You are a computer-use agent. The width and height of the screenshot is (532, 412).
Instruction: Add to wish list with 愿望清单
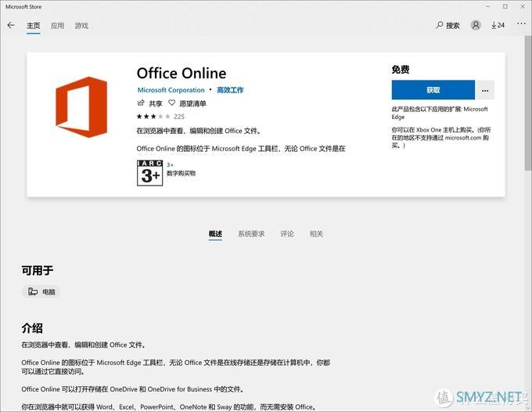coord(187,103)
